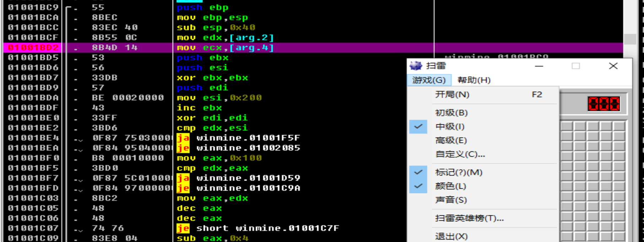Click 'push edi' instruction at 01001BD9

(x=202, y=88)
